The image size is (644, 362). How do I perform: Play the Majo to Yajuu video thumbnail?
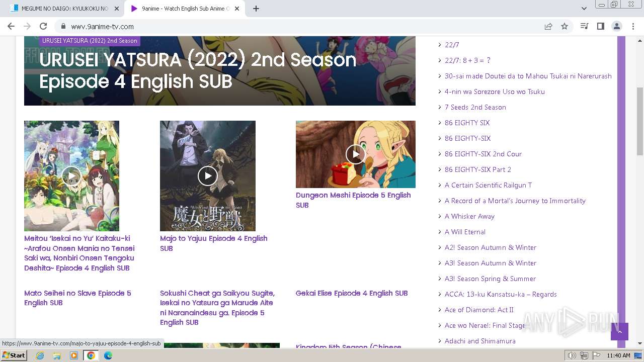(208, 176)
